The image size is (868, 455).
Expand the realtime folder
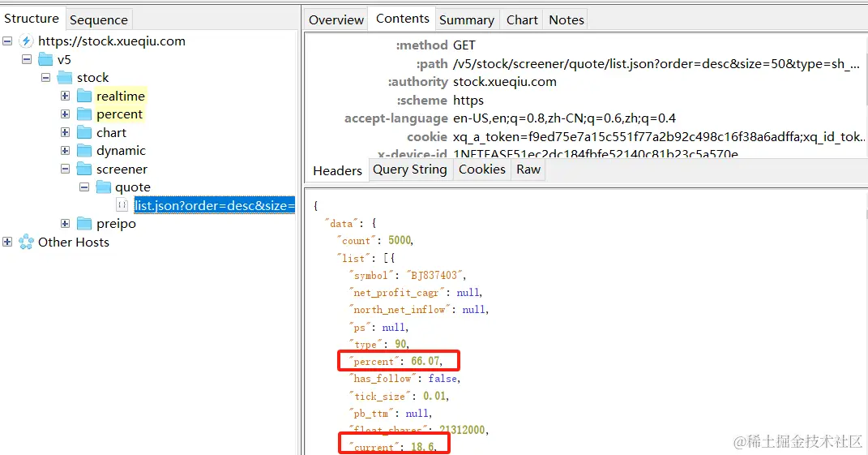pos(66,96)
